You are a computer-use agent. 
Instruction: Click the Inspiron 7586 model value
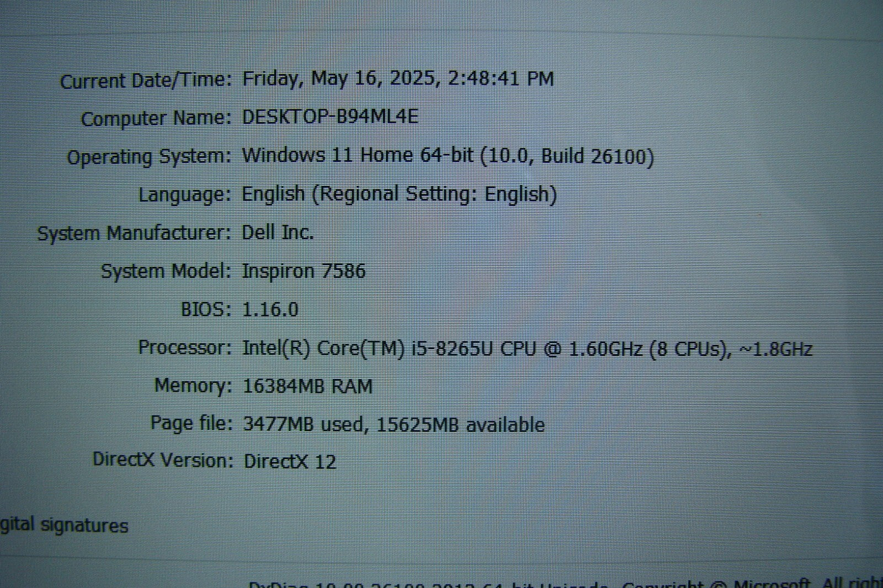click(x=304, y=271)
